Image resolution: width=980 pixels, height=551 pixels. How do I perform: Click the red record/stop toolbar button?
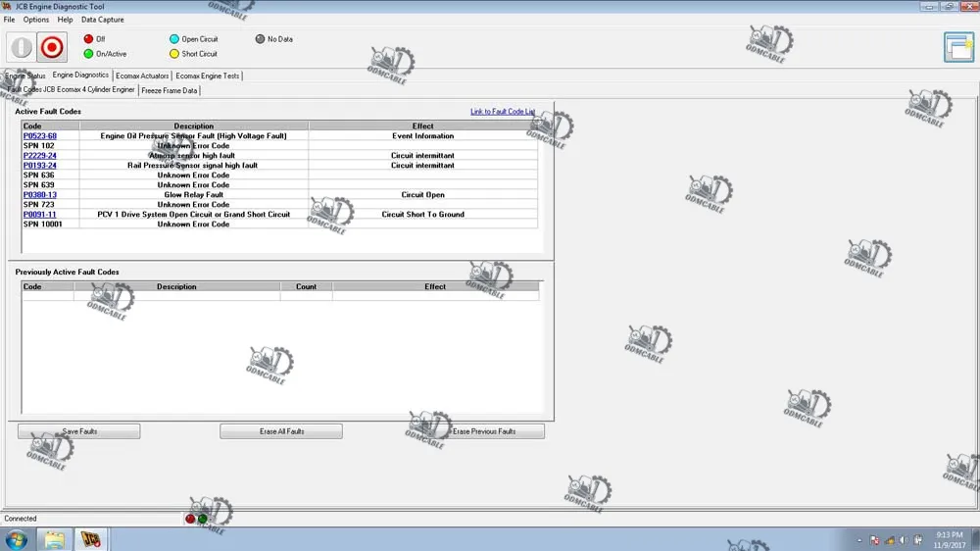[52, 47]
